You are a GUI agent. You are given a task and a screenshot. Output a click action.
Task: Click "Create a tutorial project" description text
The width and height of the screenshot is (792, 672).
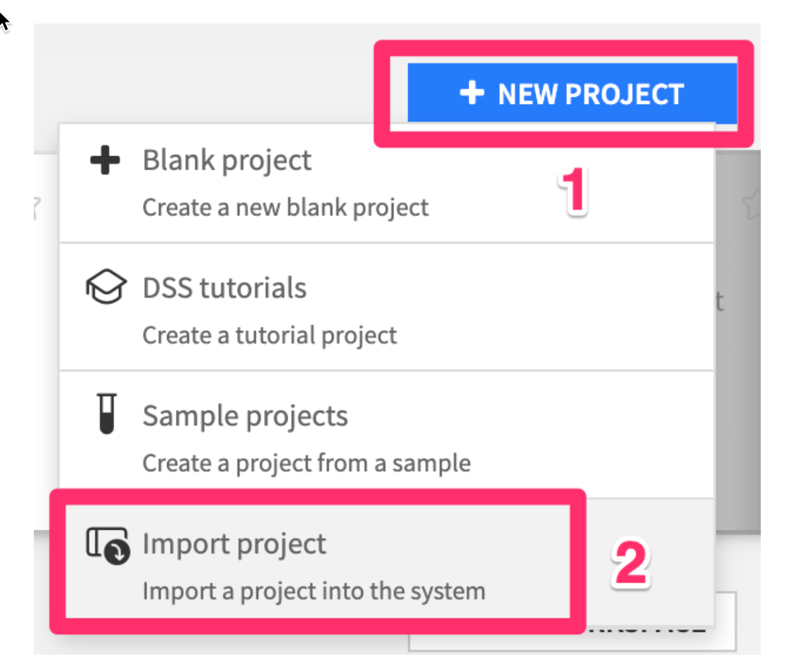click(269, 335)
